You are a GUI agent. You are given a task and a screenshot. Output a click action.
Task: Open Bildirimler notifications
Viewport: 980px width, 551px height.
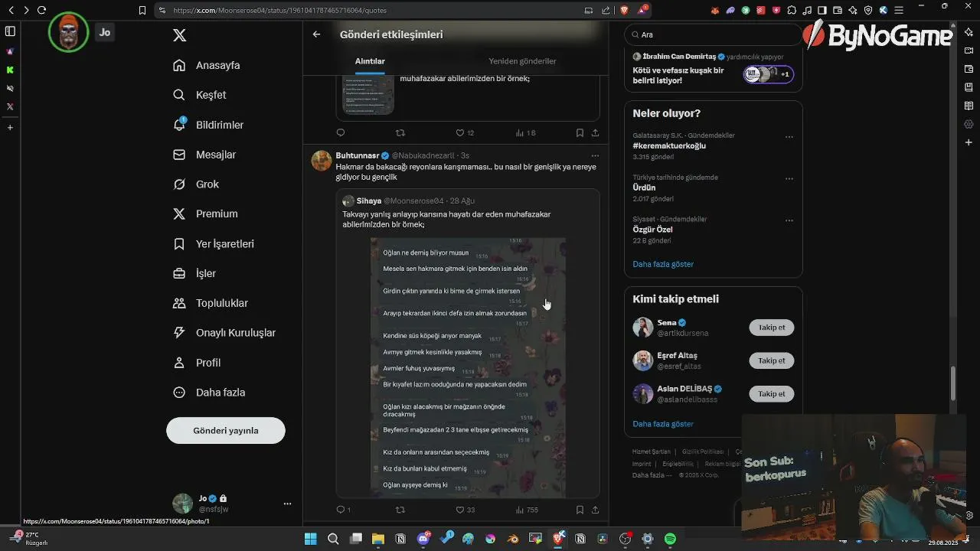pos(208,125)
